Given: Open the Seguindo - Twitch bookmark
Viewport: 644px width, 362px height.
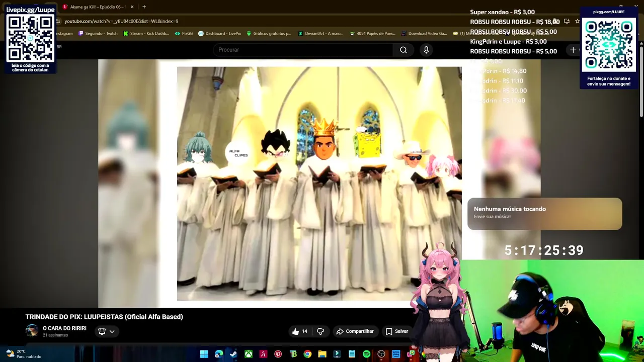Looking at the screenshot, I should pos(98,34).
